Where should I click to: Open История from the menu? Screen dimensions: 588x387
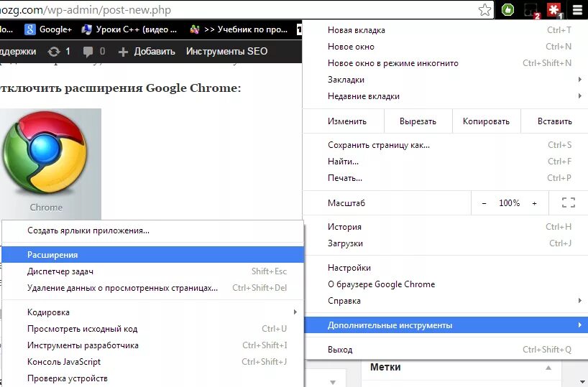pos(446,226)
